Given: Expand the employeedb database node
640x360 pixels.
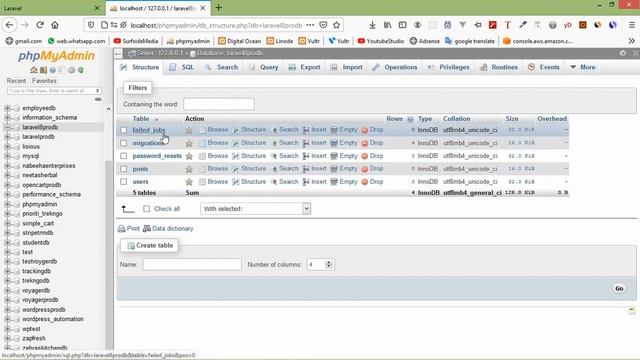Looking at the screenshot, I should [x=7, y=108].
